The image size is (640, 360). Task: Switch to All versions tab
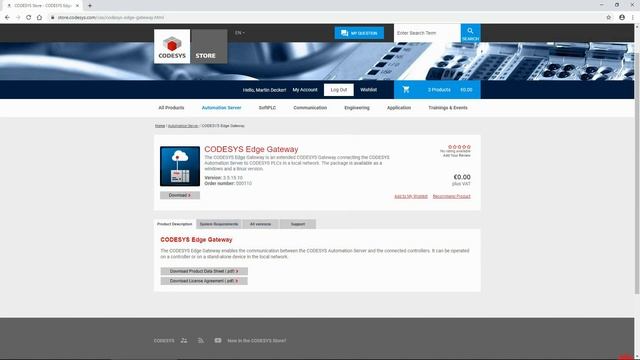[x=260, y=224]
